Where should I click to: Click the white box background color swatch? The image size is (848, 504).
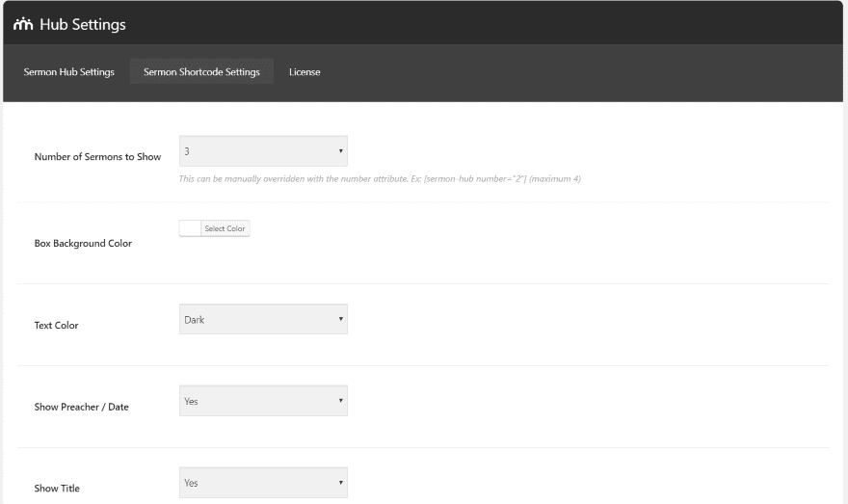click(190, 228)
